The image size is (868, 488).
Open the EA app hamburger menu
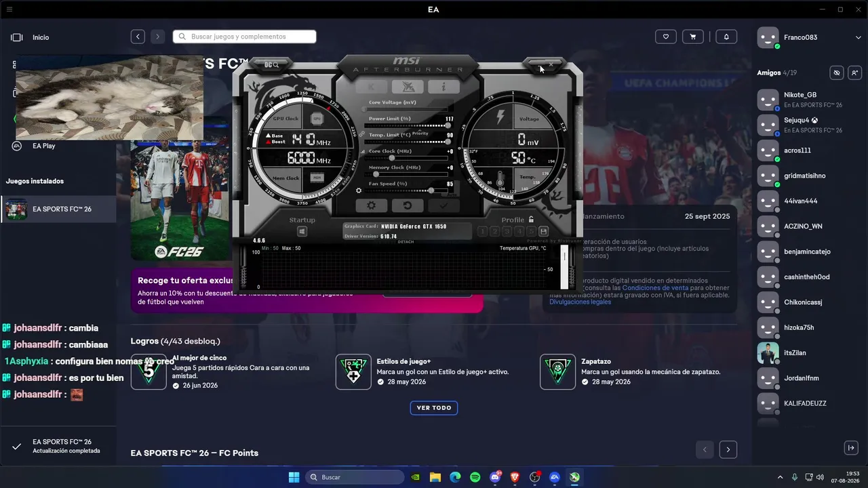(x=9, y=9)
